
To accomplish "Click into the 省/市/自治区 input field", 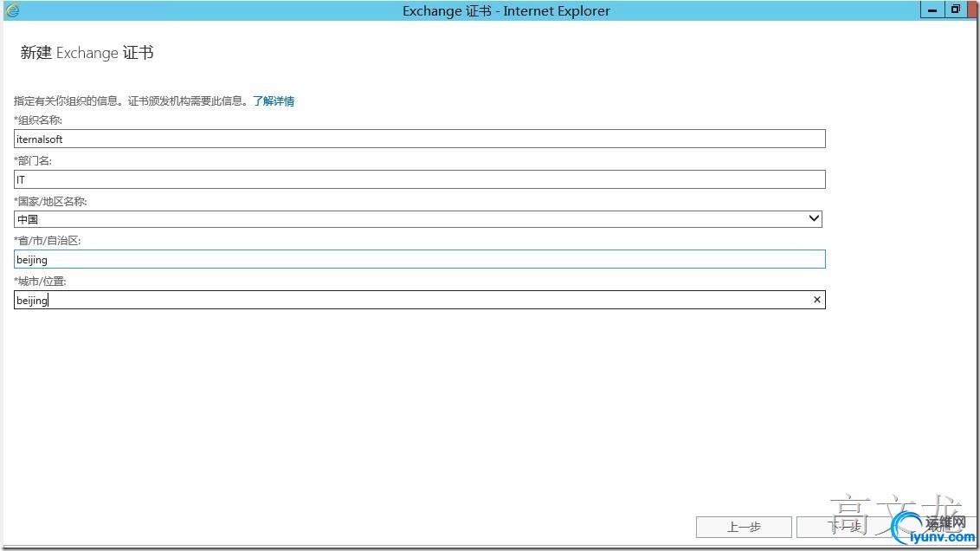I will click(x=419, y=260).
